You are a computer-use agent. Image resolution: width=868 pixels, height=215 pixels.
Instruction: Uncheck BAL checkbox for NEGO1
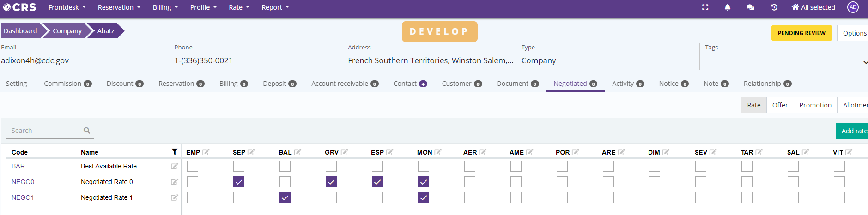tap(285, 197)
